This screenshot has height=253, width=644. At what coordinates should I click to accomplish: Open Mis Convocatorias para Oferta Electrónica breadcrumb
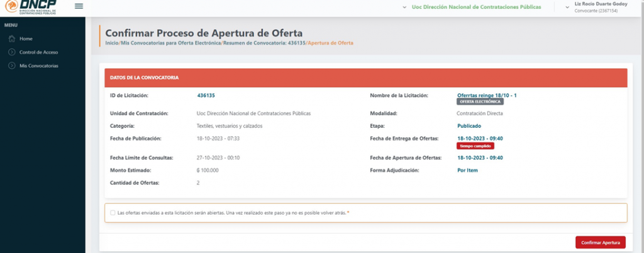170,43
